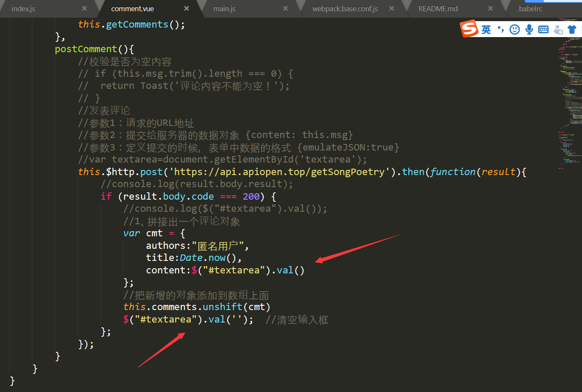Click the '匿名用户' string value
This screenshot has width=582, height=392.
tap(218, 246)
